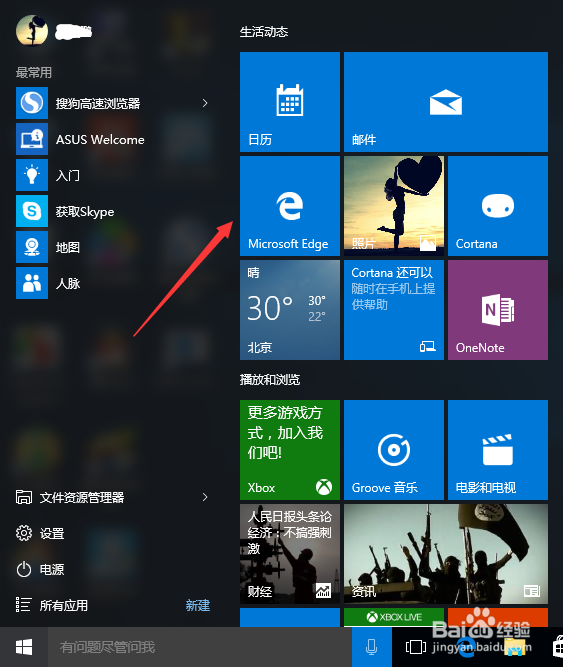The image size is (563, 667).
Task: Click the Cortana search box
Action: pyautogui.click(x=200, y=647)
